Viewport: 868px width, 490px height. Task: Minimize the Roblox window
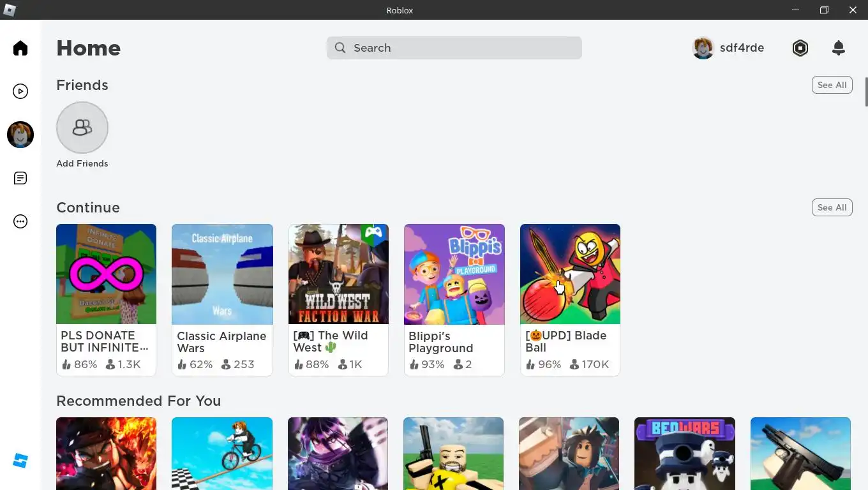coord(795,10)
